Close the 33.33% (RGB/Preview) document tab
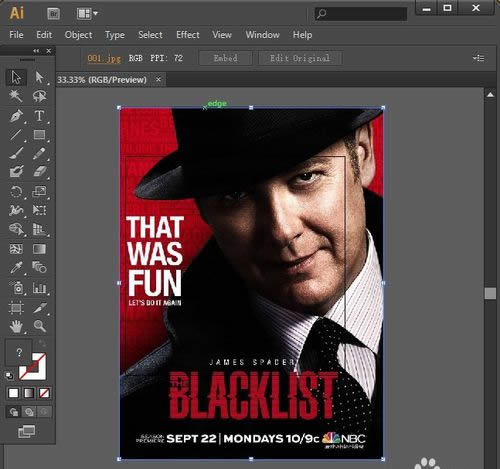Viewport: 500px width, 469px height. click(x=158, y=79)
